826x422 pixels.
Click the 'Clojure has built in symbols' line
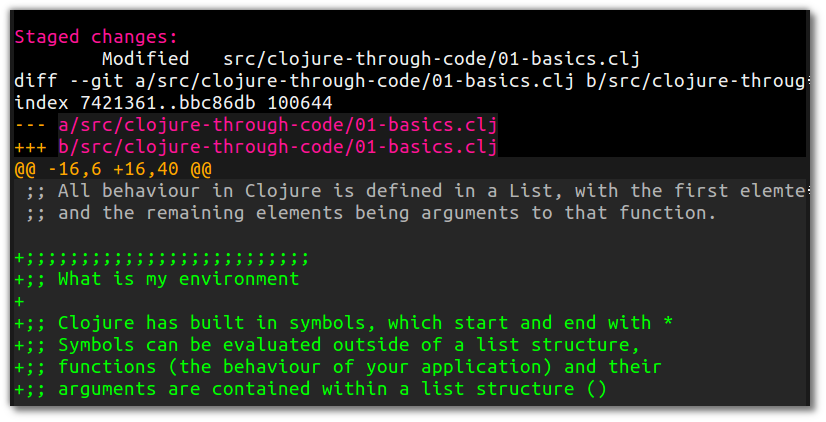point(344,322)
